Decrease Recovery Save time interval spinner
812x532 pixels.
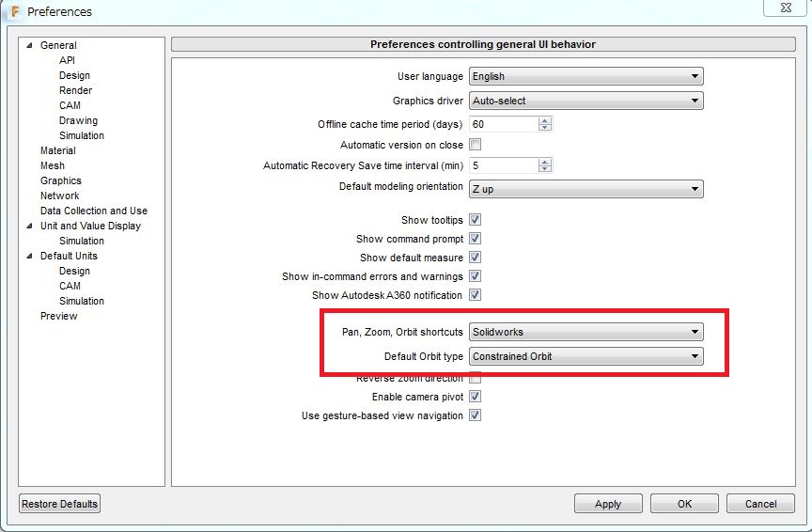click(x=545, y=169)
